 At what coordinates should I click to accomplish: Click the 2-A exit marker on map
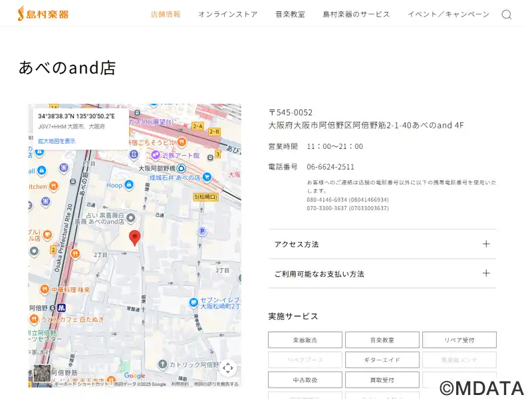pyautogui.click(x=198, y=126)
